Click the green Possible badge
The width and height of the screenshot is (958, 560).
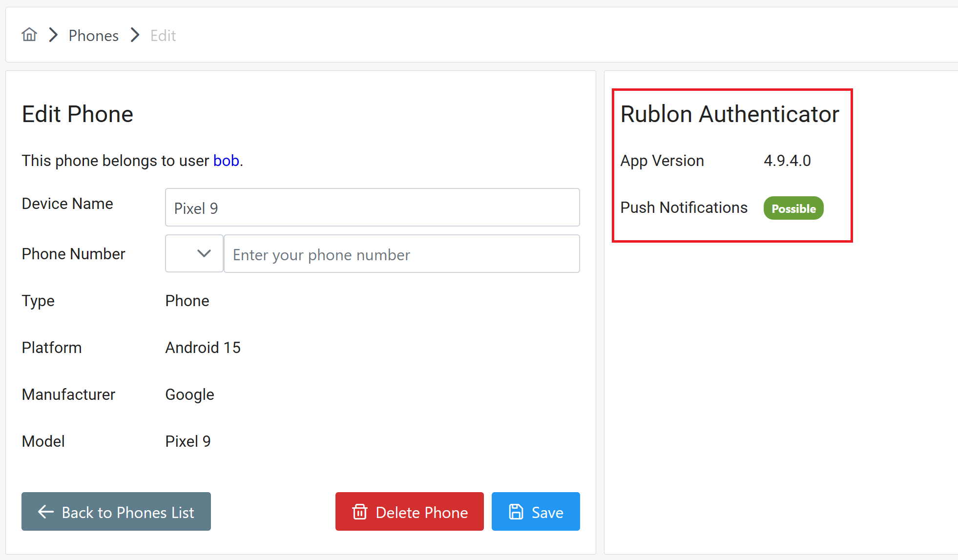[793, 208]
